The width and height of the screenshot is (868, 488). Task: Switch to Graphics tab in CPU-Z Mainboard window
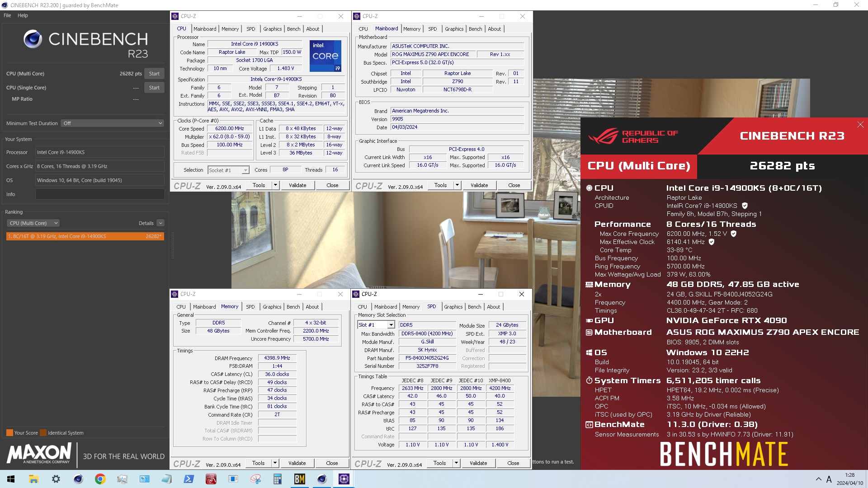[454, 29]
